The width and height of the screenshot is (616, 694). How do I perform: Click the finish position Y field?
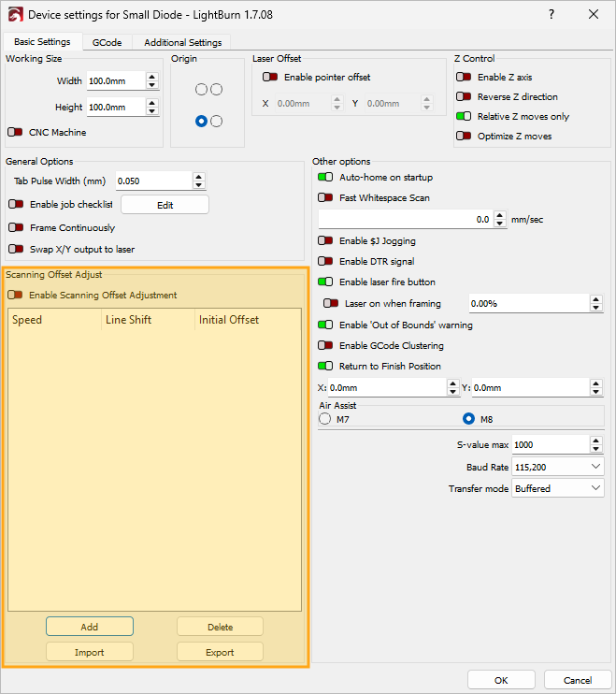coord(531,388)
